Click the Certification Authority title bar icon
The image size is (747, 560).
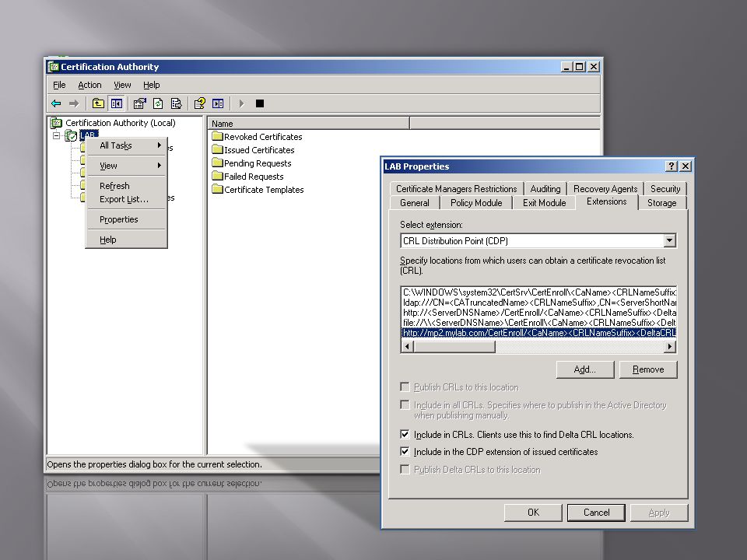coord(54,67)
